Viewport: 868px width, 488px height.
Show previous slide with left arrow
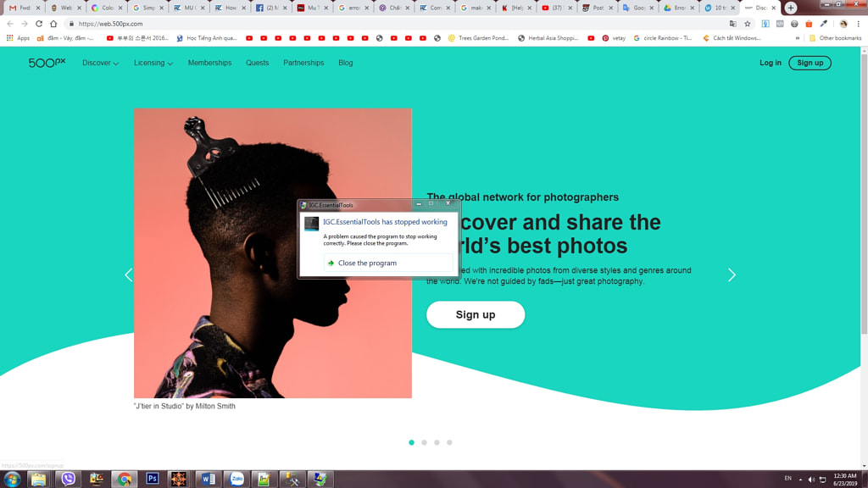129,275
